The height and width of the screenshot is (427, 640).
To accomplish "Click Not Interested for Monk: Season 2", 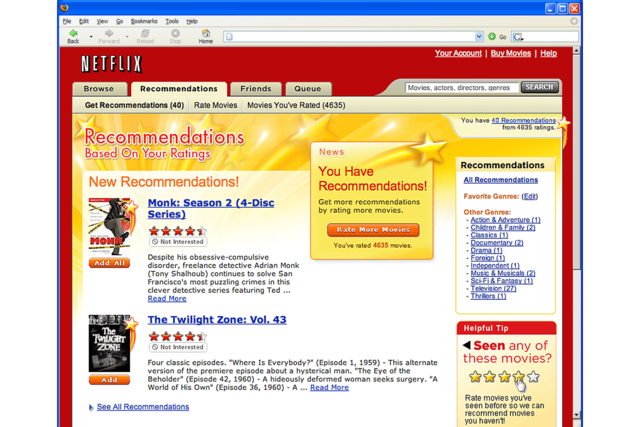I will click(178, 242).
